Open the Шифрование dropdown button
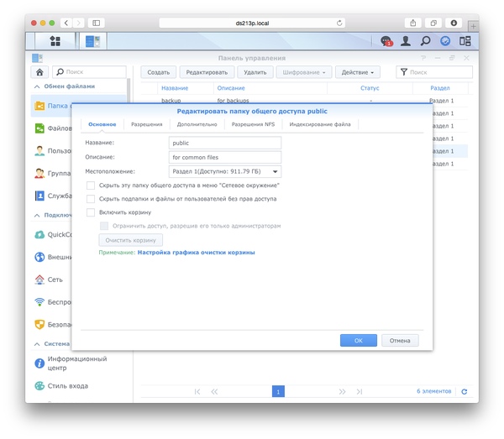The height and width of the screenshot is (439, 504). 304,72
